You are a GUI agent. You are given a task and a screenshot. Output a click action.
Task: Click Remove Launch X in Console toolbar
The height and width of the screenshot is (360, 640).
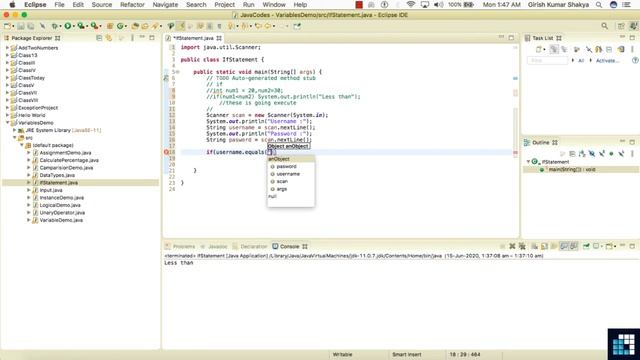(512, 246)
